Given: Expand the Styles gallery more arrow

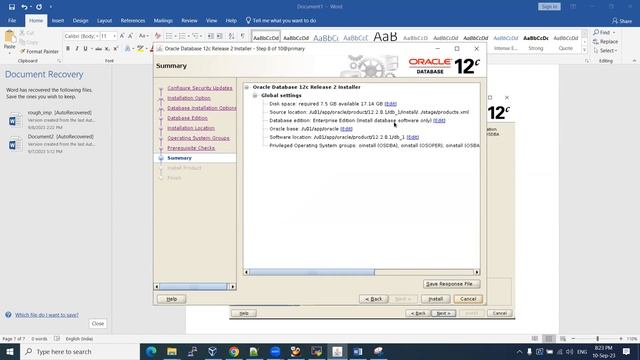Looking at the screenshot, I should coord(584,50).
